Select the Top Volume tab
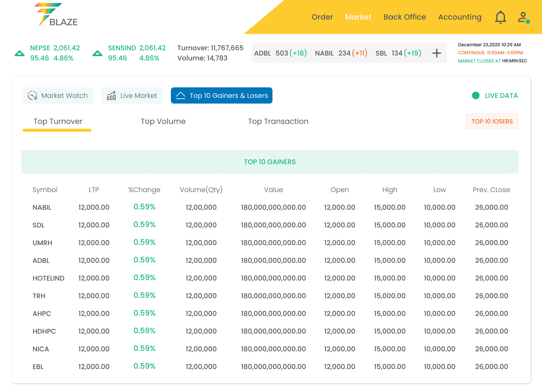The height and width of the screenshot is (392, 542). click(x=164, y=121)
